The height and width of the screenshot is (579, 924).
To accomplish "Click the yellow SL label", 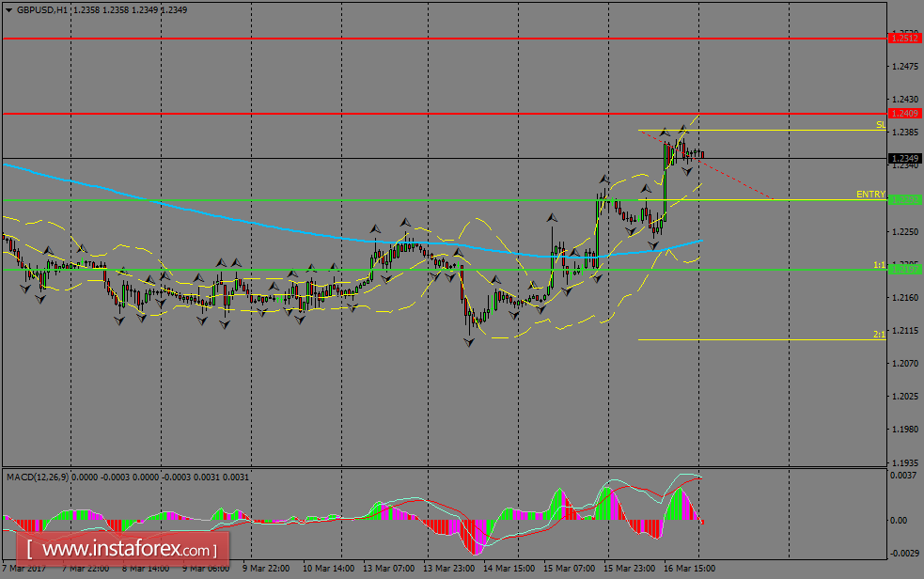I will (x=881, y=125).
